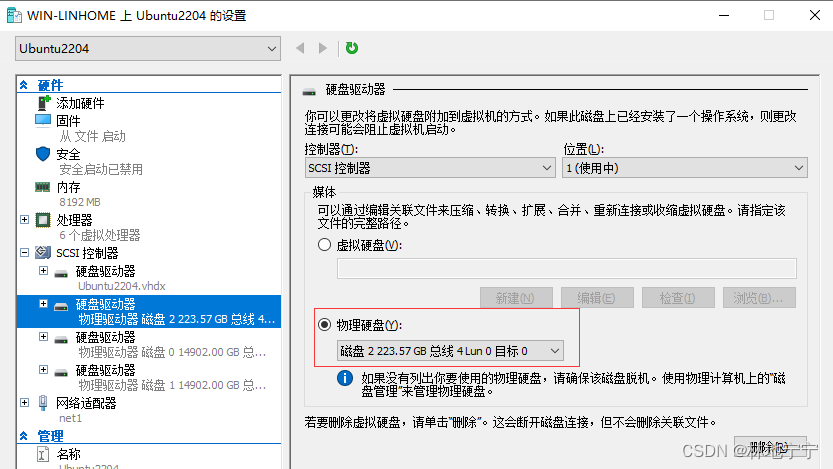Collapse the Hardware (硬件) section header
This screenshot has height=469, width=833.
point(24,85)
